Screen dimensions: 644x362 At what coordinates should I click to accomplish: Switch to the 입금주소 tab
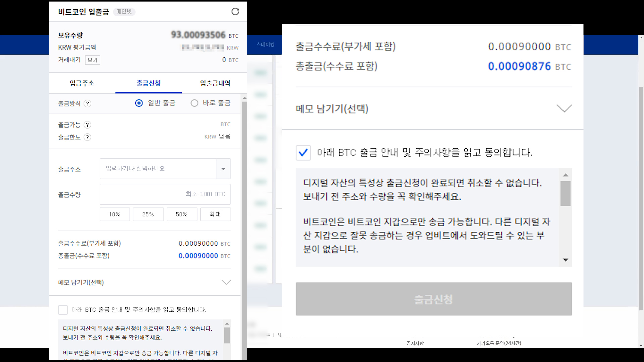(82, 83)
